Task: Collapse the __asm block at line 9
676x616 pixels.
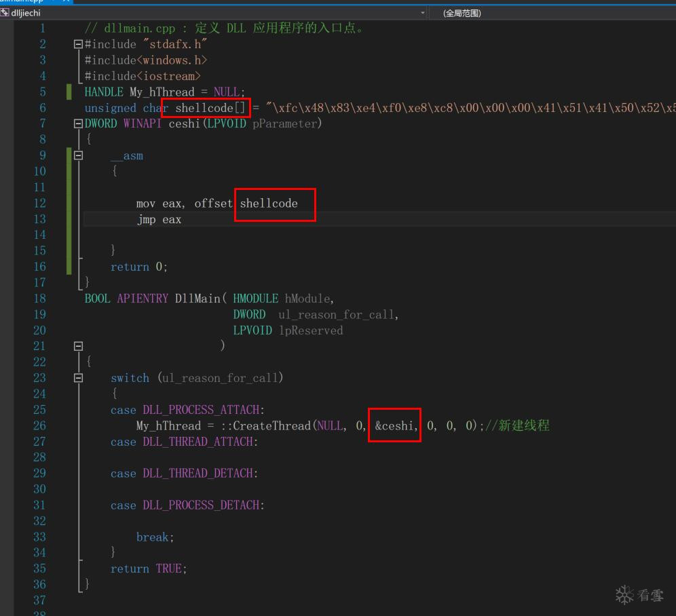Action: (x=78, y=155)
